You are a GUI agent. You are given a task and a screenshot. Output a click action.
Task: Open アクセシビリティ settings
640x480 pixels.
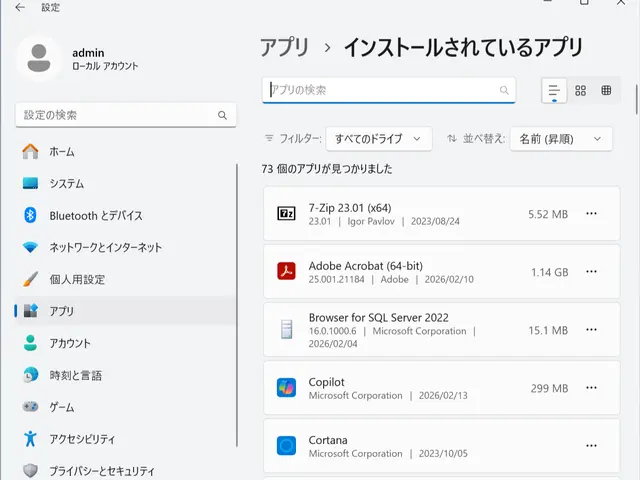[x=126, y=439]
